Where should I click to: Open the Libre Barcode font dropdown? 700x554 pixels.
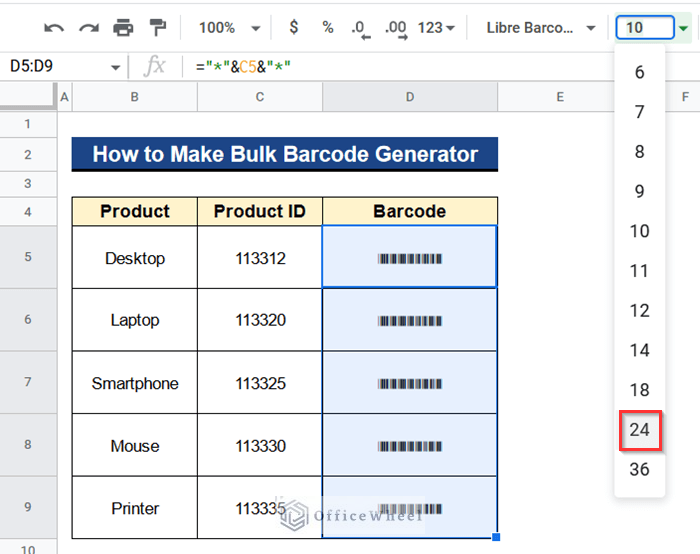pos(541,28)
